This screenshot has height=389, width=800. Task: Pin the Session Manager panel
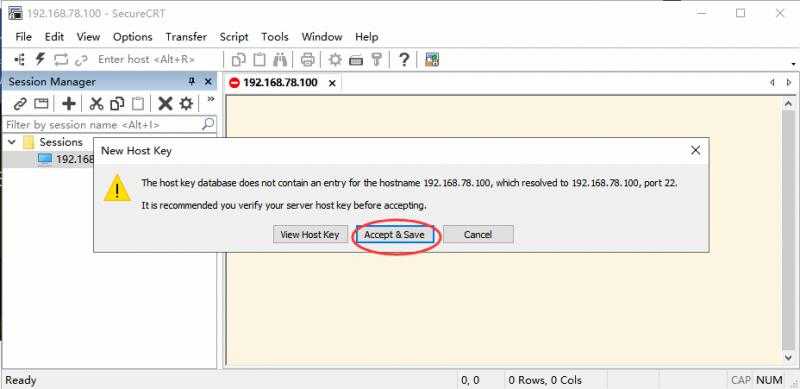point(192,82)
